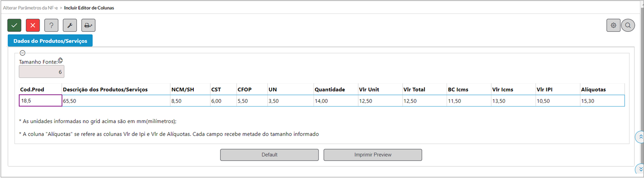Image resolution: width=644 pixels, height=178 pixels.
Task: Click the Imprimir Preview button
Action: pos(373,155)
